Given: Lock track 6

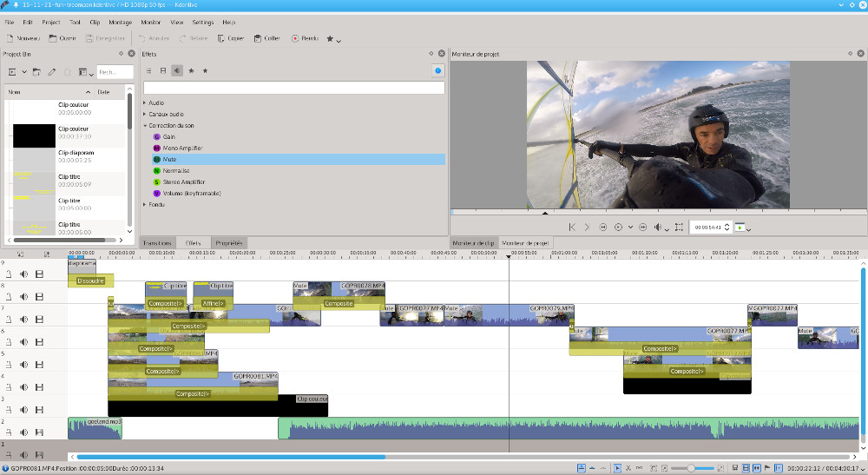Looking at the screenshot, I should [9, 342].
